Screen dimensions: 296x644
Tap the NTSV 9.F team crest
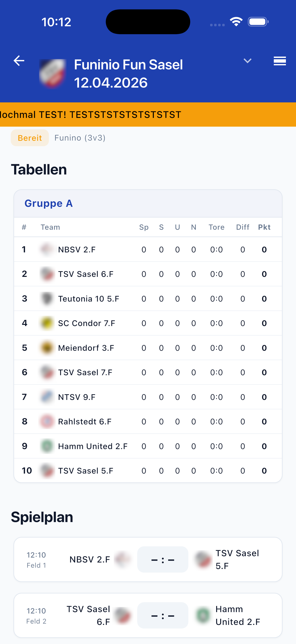(47, 397)
